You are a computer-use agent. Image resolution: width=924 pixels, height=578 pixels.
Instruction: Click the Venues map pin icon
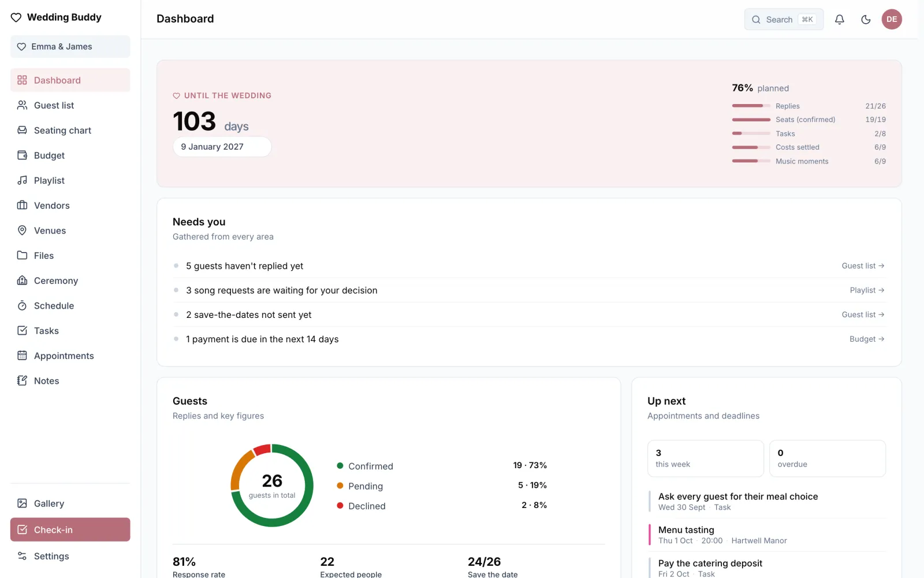coord(22,230)
